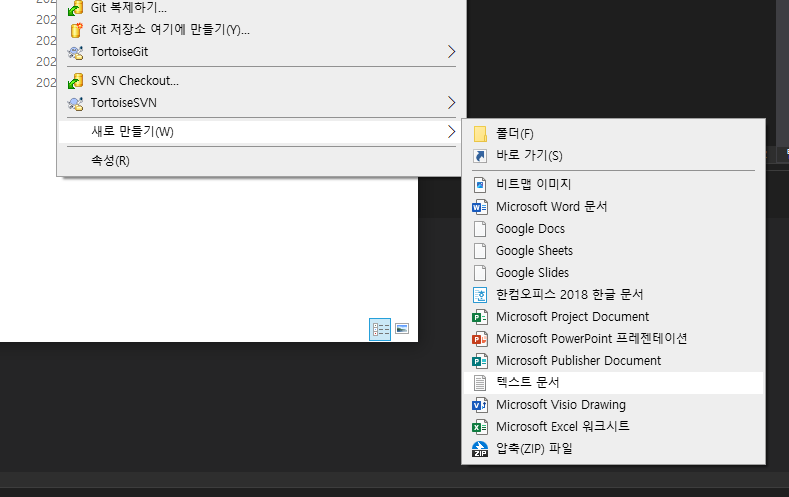Click the SVN Checkout icon

click(75, 81)
